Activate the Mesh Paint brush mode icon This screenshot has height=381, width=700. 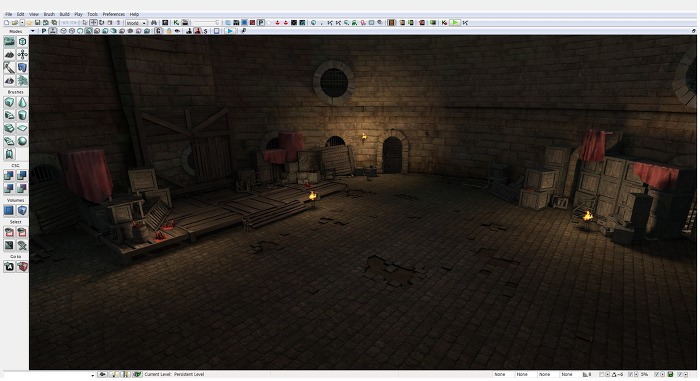[x=9, y=67]
